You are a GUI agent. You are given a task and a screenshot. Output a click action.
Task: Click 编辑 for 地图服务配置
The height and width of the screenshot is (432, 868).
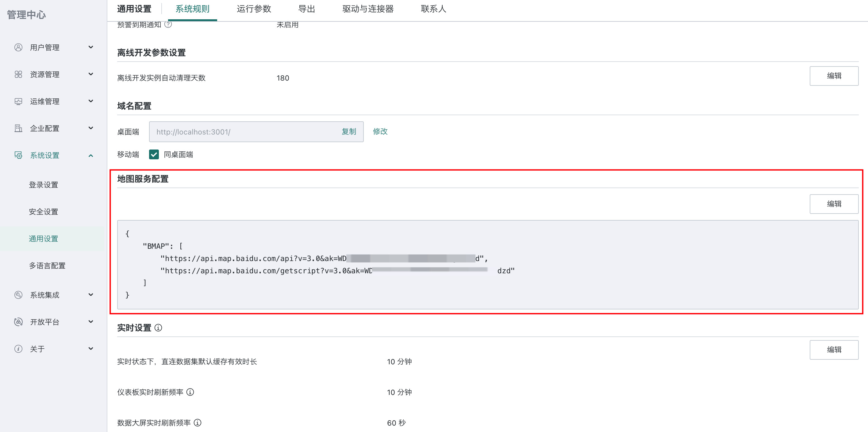(x=834, y=204)
